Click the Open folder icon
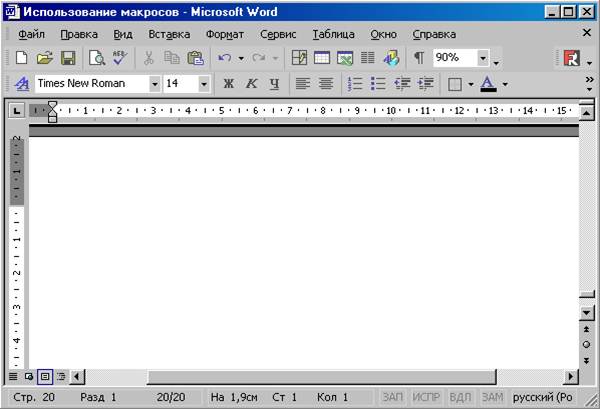Image resolution: width=600 pixels, height=409 pixels. [45, 59]
